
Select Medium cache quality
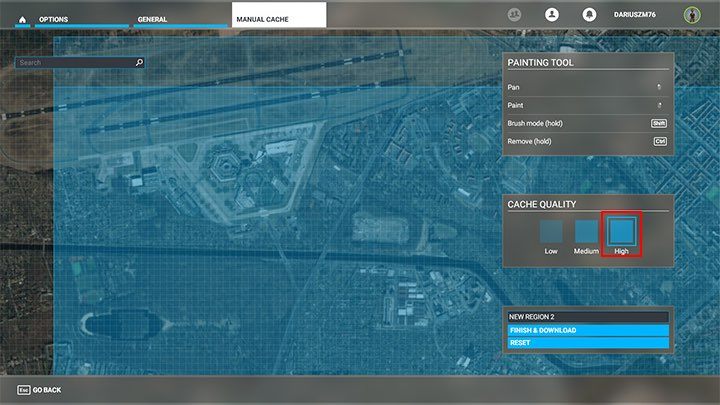[x=586, y=231]
